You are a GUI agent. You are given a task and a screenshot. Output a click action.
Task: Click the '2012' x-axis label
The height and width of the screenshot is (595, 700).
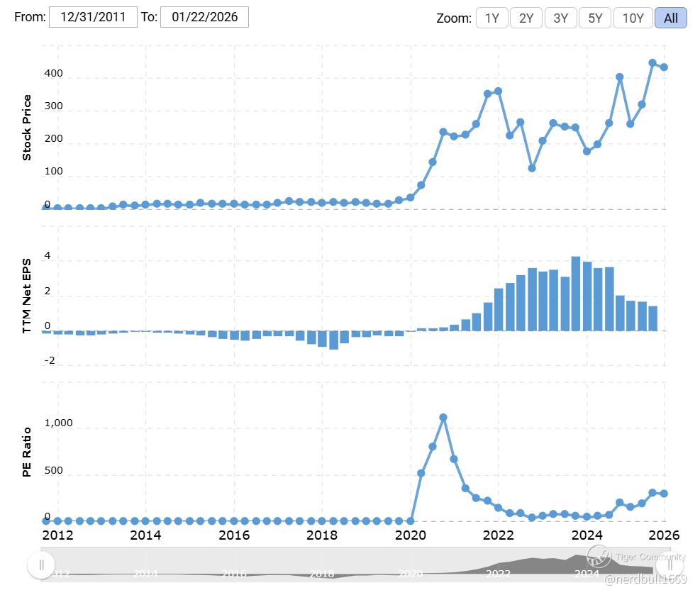coord(57,535)
